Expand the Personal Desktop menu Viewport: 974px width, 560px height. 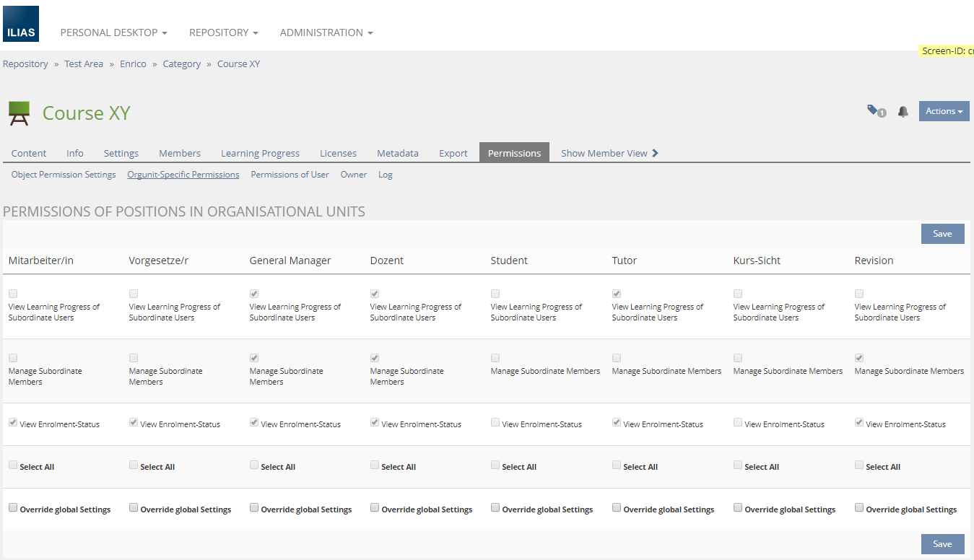[x=113, y=32]
